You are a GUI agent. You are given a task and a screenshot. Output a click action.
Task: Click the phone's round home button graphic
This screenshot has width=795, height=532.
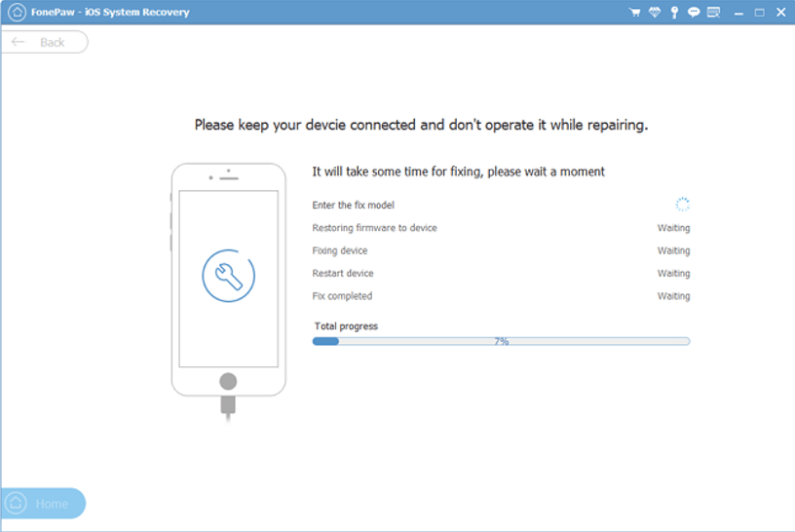point(228,381)
